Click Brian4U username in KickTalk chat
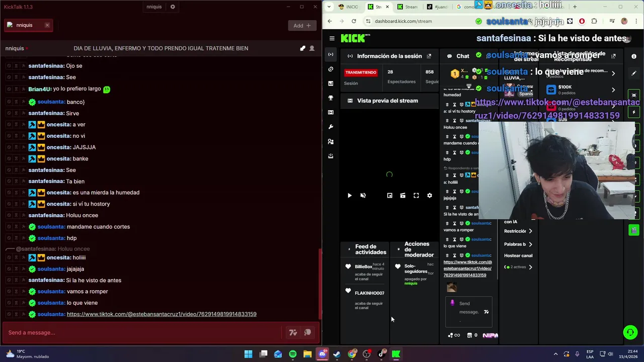 [39, 89]
